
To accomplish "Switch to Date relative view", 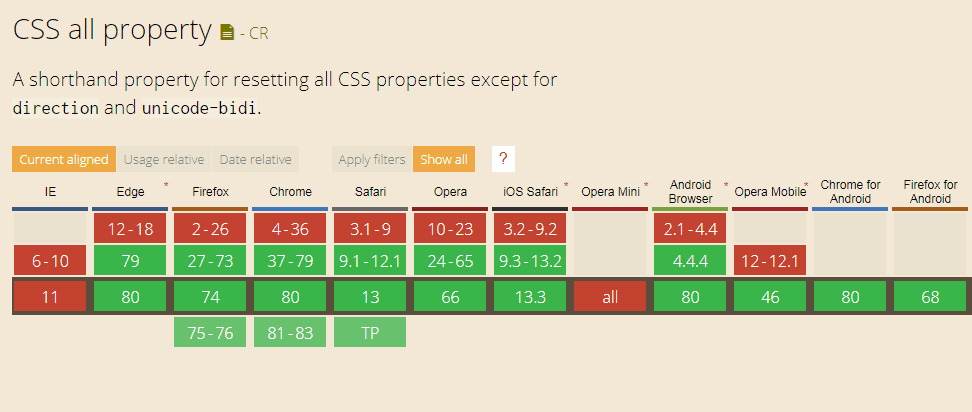I will point(255,159).
